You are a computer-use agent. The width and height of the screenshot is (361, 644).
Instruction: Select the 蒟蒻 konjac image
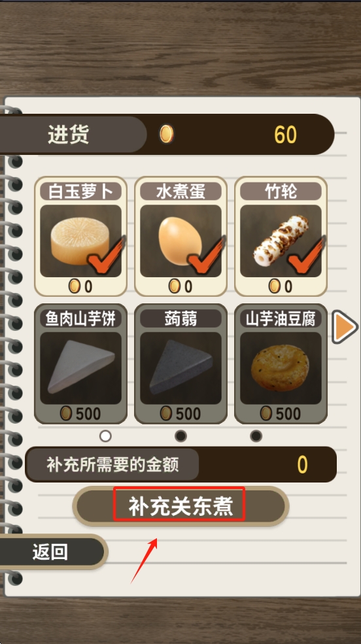tap(180, 368)
